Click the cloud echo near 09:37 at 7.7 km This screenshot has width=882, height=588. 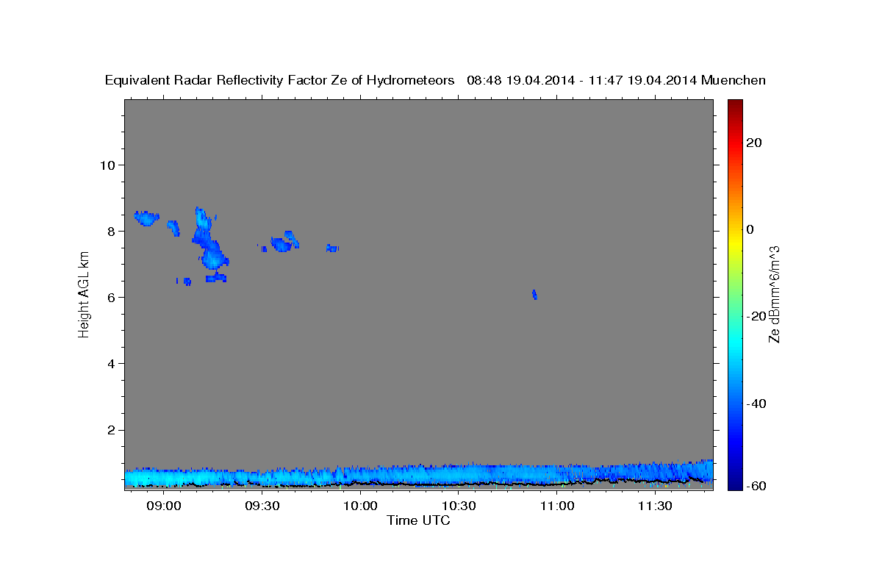coord(283,241)
